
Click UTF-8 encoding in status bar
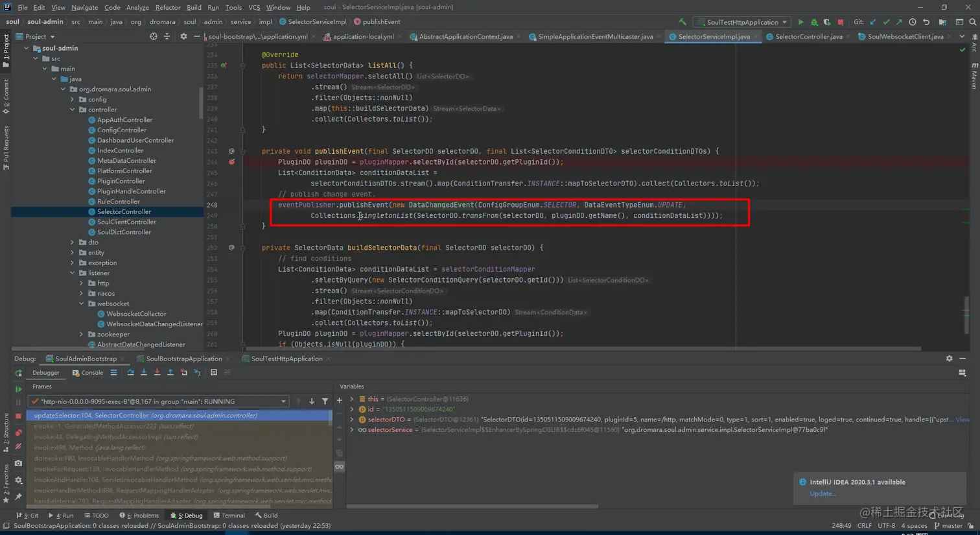886,526
